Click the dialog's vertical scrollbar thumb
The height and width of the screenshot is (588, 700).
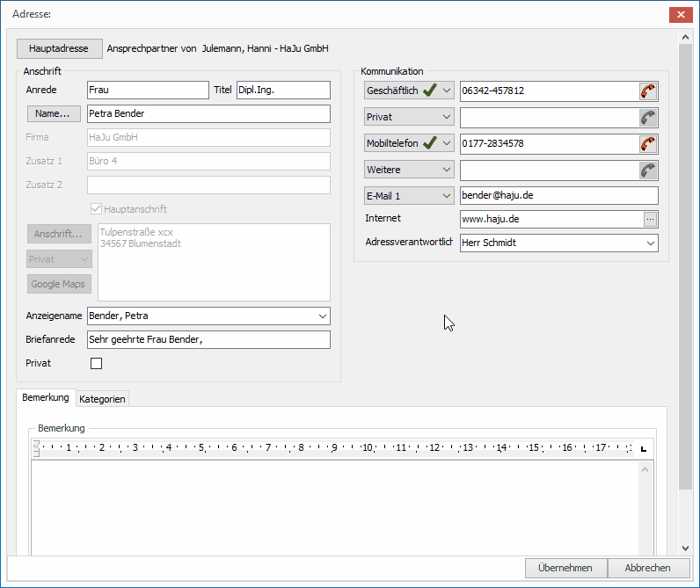[x=685, y=266]
